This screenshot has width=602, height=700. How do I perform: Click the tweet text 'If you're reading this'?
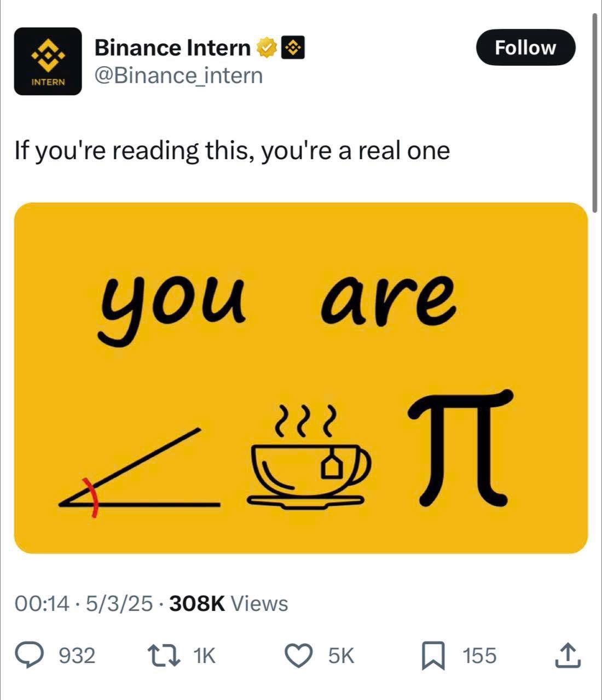(x=232, y=150)
